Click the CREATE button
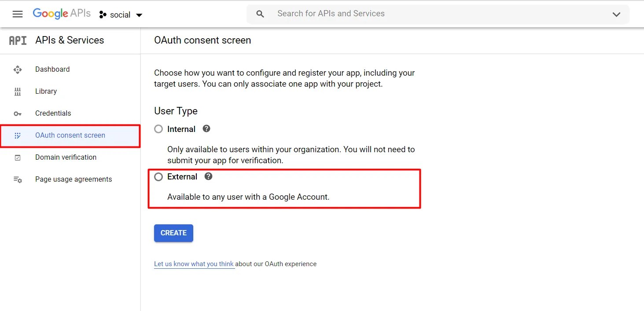The width and height of the screenshot is (644, 311). coord(173,233)
